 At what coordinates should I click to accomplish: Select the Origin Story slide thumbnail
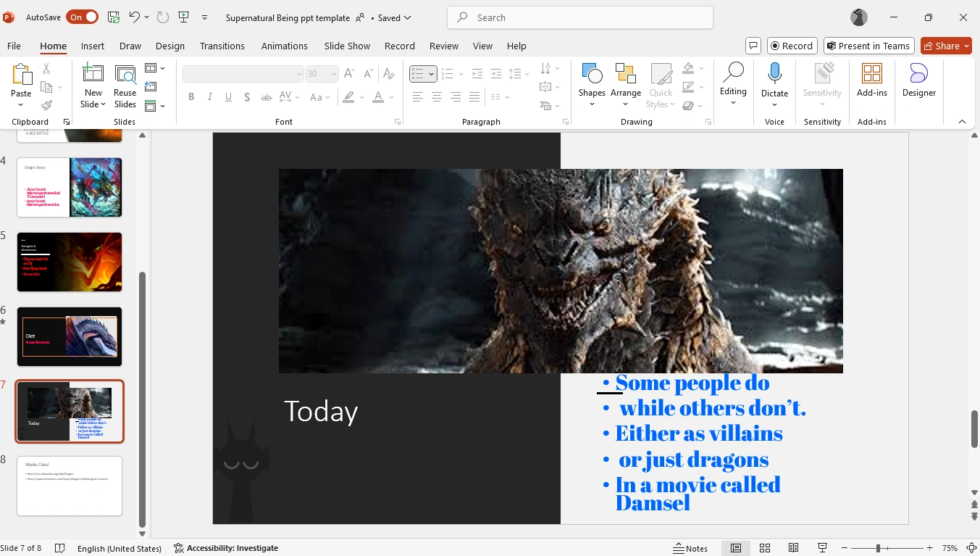[69, 187]
